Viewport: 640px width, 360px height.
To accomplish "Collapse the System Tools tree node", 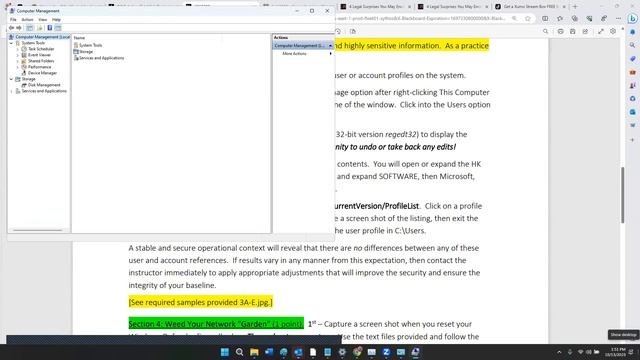I will 11,43.
